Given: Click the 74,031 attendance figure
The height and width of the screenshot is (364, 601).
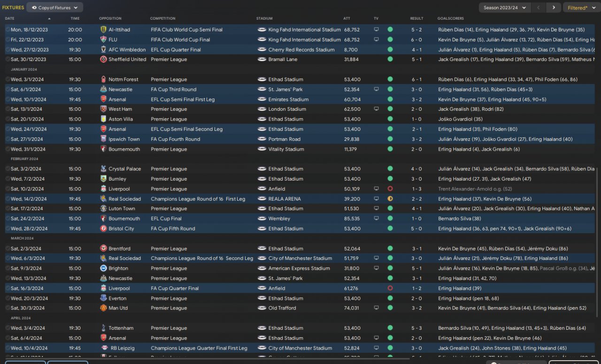Looking at the screenshot, I should pyautogui.click(x=351, y=308).
